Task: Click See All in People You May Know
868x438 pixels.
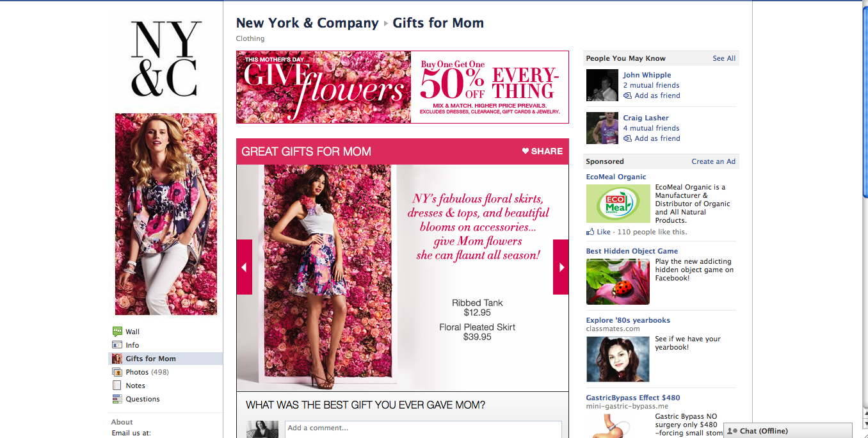Action: point(724,58)
